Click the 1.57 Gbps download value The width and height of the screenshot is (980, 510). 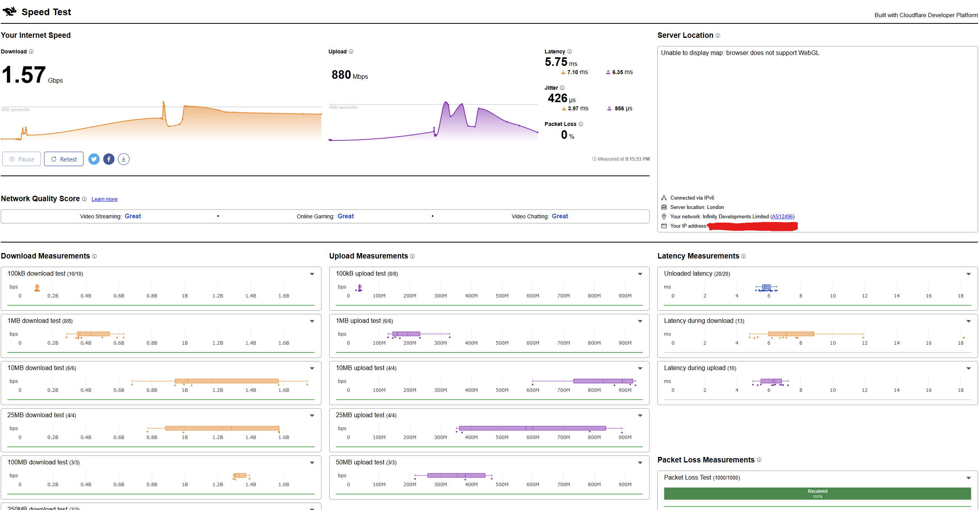click(x=32, y=75)
